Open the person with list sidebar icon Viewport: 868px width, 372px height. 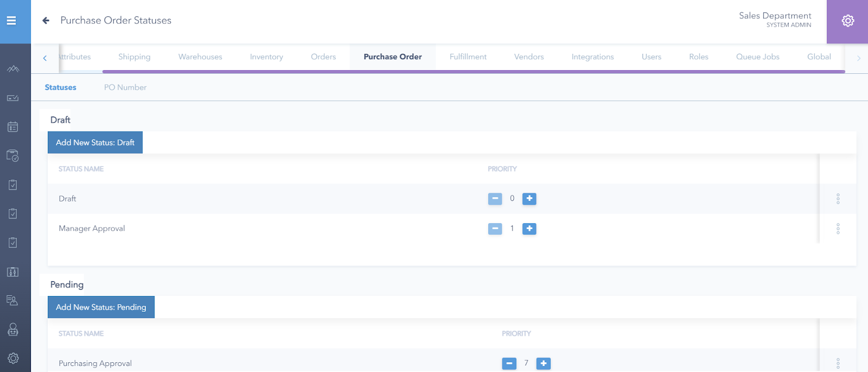pos(13,300)
